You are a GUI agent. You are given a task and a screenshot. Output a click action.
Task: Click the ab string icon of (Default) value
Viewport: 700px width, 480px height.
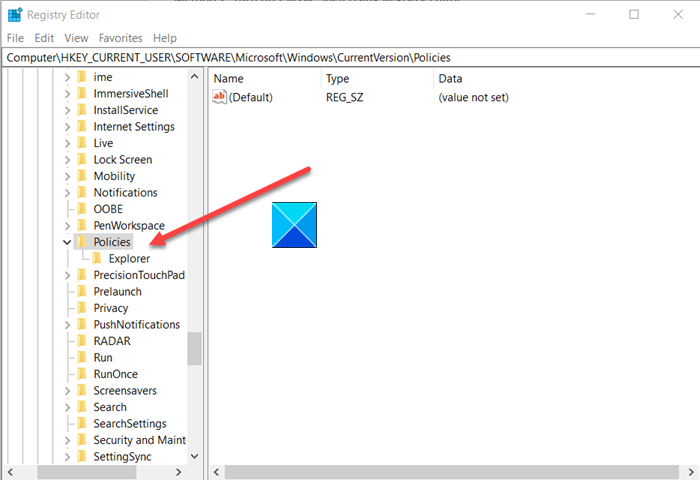pos(219,97)
